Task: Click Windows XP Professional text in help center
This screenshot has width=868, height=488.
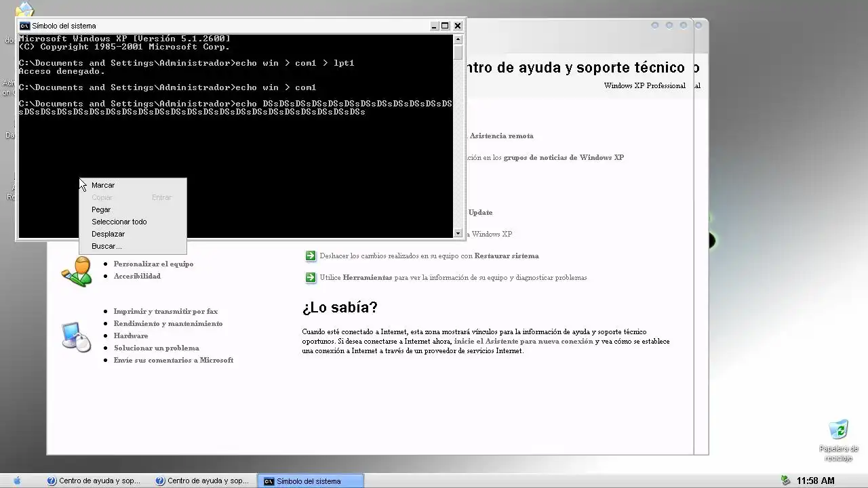Action: [644, 85]
